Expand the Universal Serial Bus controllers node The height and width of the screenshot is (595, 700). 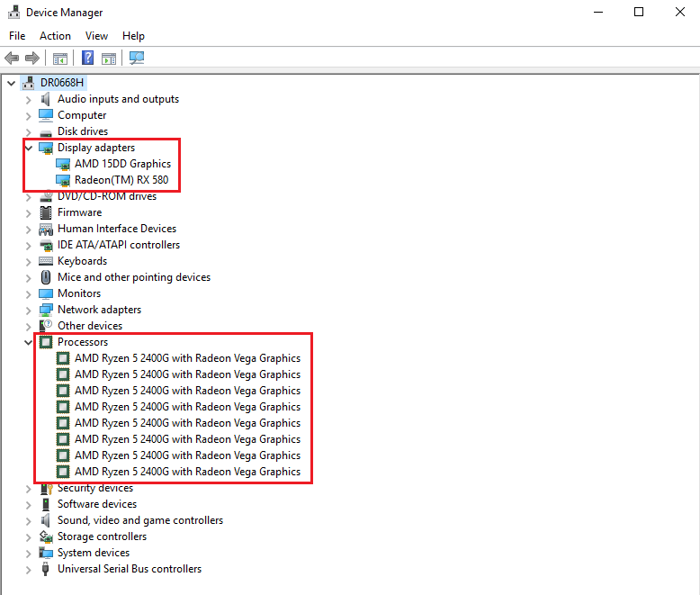tap(29, 569)
